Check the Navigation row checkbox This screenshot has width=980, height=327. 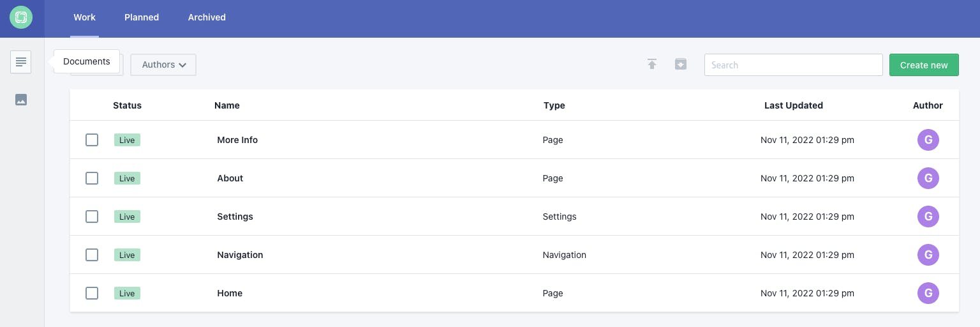tap(92, 255)
